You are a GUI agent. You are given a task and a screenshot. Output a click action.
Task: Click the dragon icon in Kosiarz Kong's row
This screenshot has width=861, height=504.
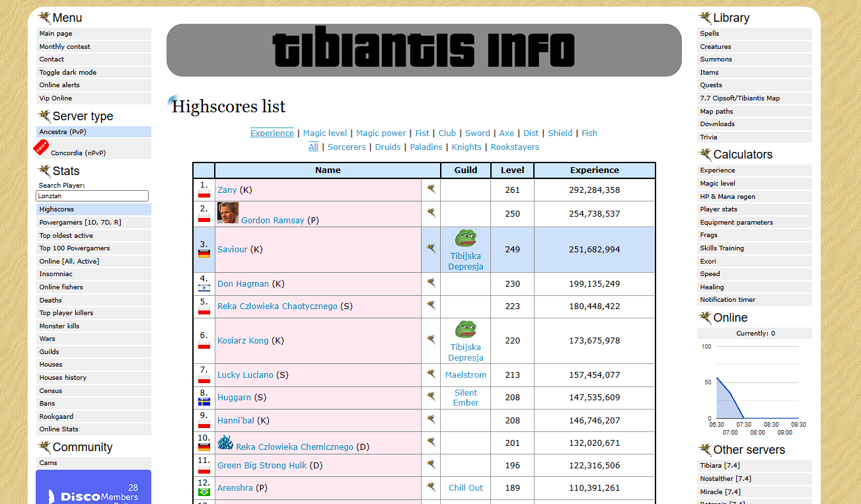point(431,340)
